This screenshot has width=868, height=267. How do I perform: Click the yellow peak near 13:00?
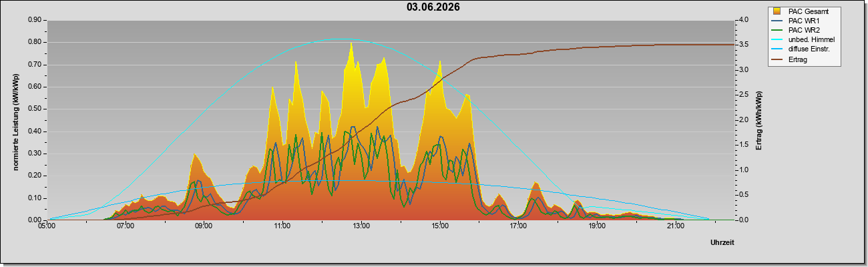351,44
